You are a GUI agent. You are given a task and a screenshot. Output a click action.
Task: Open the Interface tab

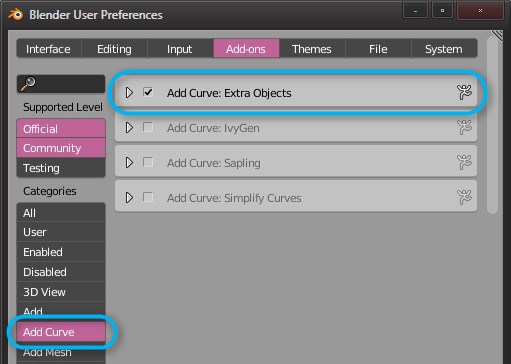(x=49, y=49)
